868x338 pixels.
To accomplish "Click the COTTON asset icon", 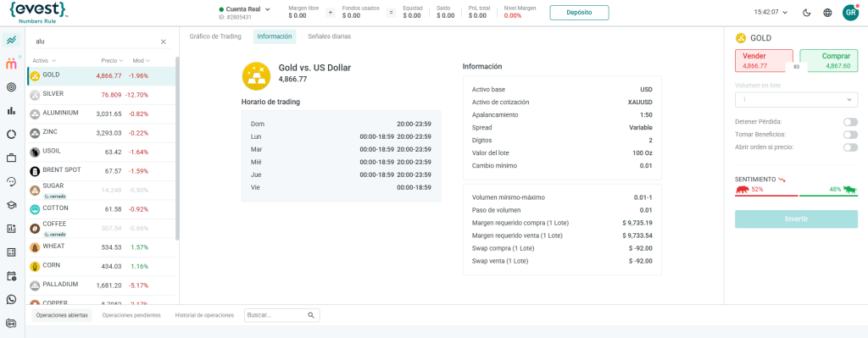I will click(x=34, y=209).
